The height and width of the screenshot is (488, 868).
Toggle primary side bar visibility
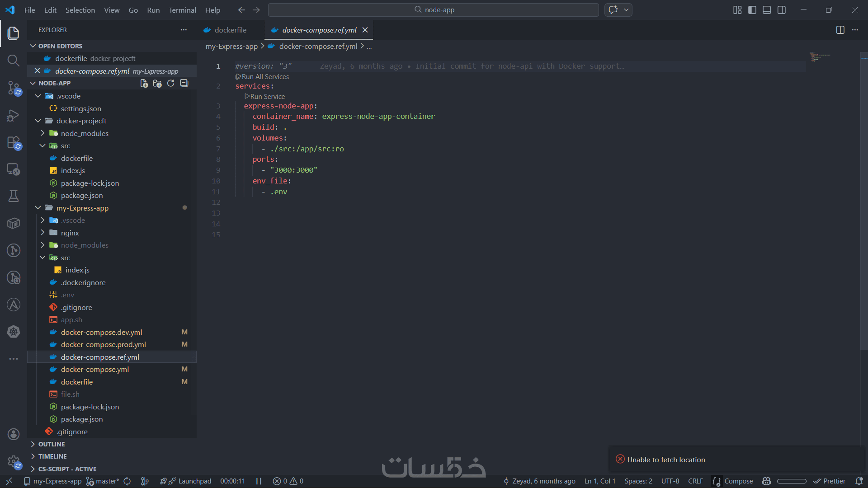752,10
